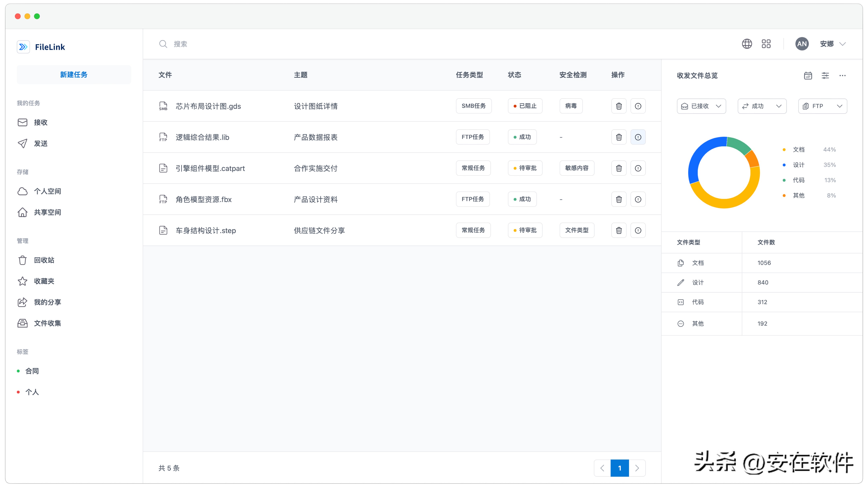The width and height of the screenshot is (868, 487).
Task: Open the apps grid icon
Action: coord(766,44)
